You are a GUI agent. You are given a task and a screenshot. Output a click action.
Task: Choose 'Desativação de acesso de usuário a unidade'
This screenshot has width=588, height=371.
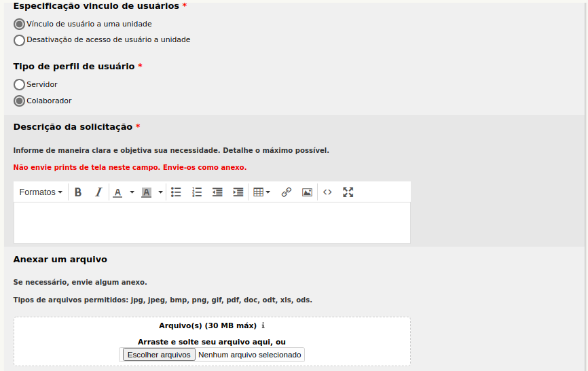20,40
